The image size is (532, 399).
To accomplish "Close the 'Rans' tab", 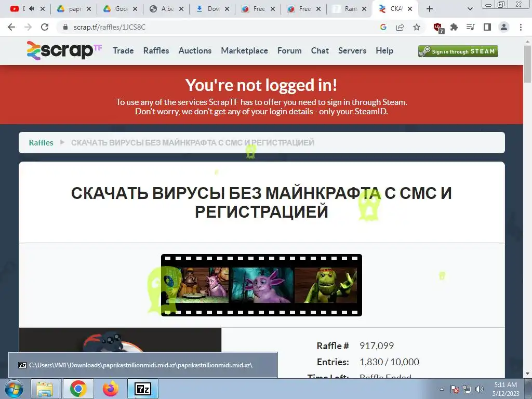I will [x=364, y=9].
